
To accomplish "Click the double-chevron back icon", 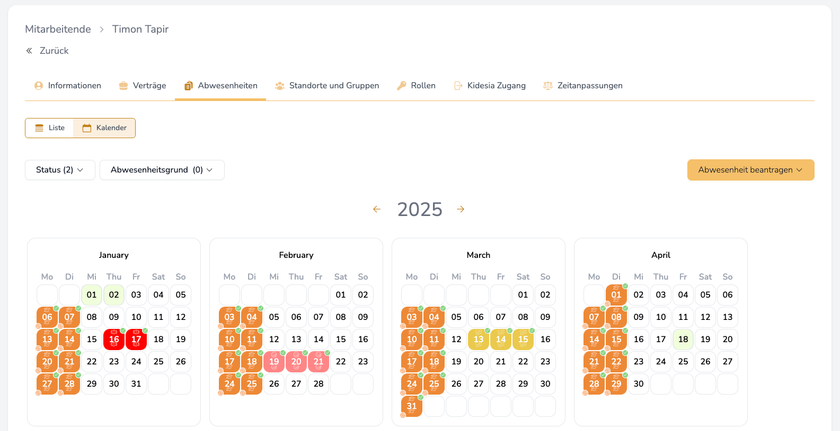I will coord(29,51).
